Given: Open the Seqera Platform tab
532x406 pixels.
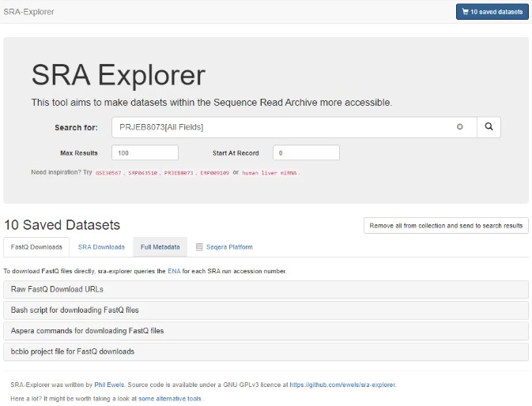Looking at the screenshot, I should (224, 247).
